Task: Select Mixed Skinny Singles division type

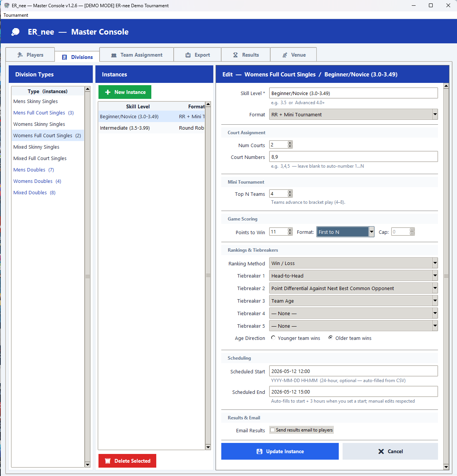Action: [x=48, y=147]
